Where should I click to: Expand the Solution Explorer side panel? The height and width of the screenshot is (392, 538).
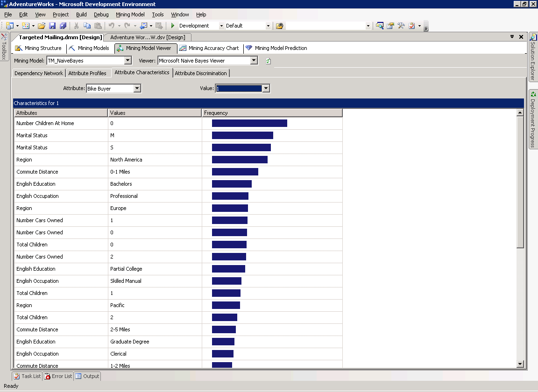point(533,56)
